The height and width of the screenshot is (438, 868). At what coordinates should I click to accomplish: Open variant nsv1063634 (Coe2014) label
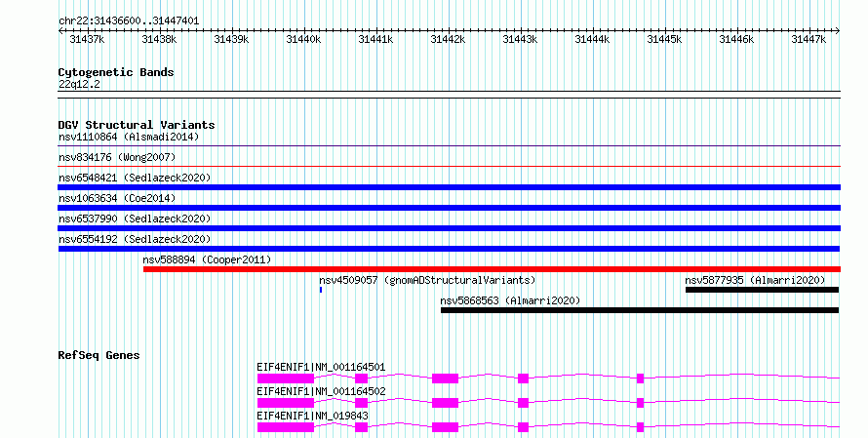(x=117, y=198)
